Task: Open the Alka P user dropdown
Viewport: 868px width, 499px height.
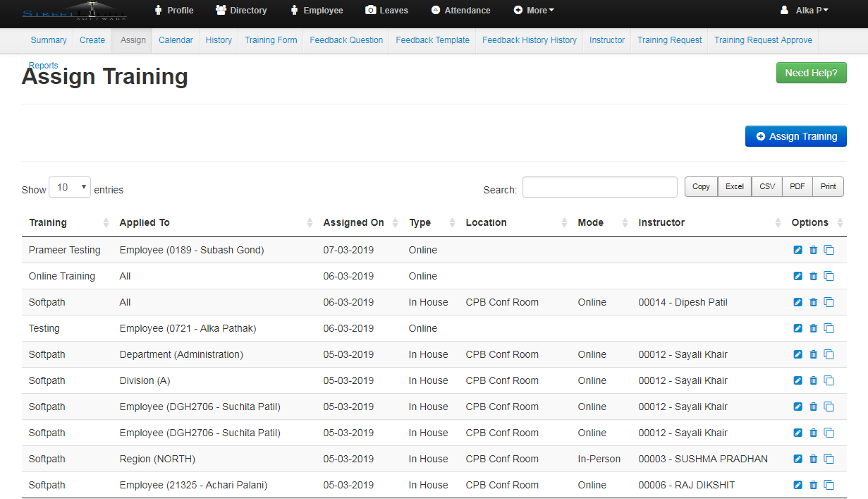Action: click(x=805, y=11)
